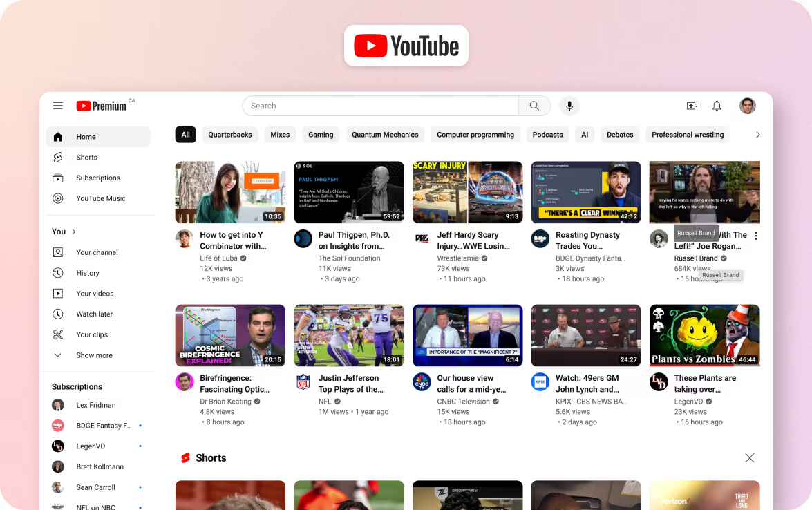
Task: Open Lex Fridman subscription
Action: (98, 405)
